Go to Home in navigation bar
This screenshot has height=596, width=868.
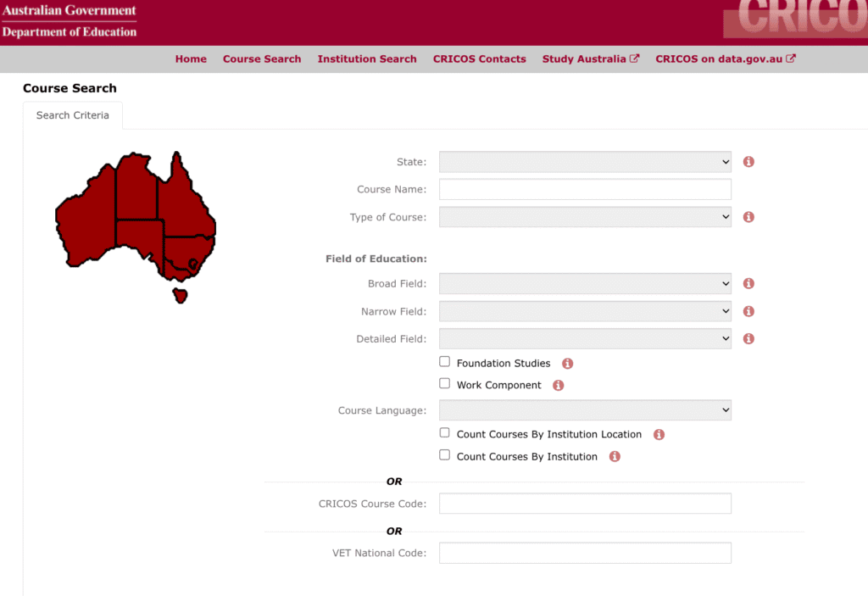pos(191,58)
